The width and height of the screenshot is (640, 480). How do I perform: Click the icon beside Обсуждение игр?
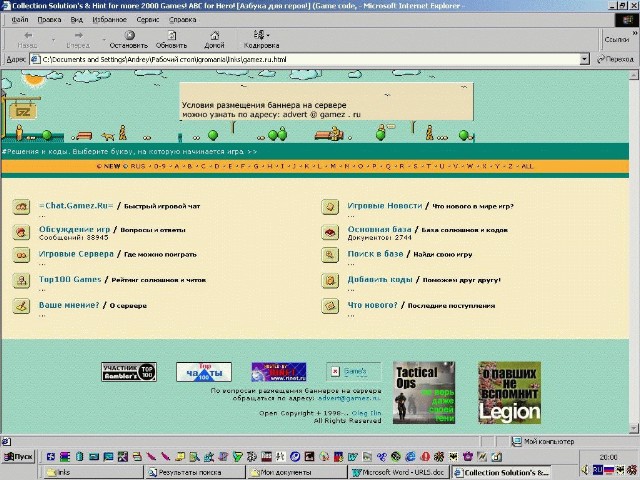(x=21, y=232)
